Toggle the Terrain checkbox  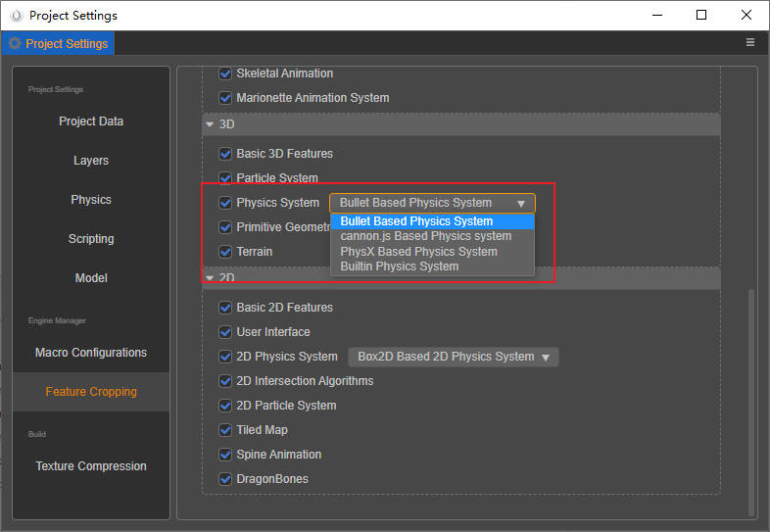pos(225,252)
